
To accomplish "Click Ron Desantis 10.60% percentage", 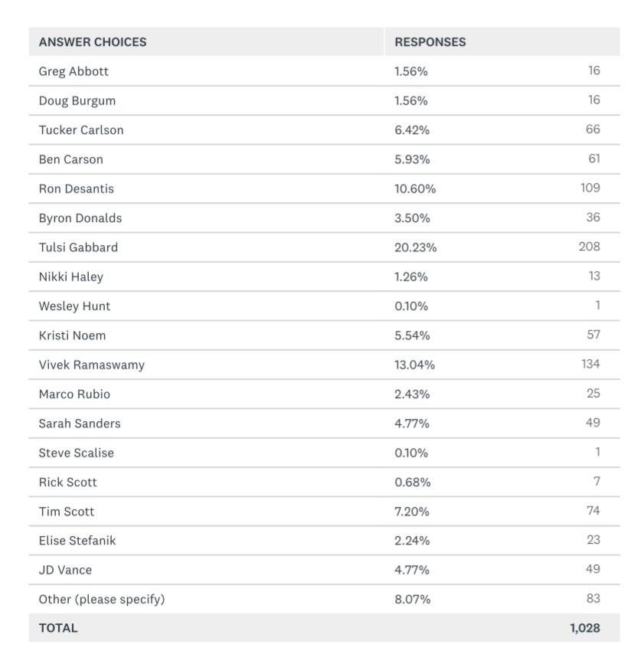I will 415,189.
